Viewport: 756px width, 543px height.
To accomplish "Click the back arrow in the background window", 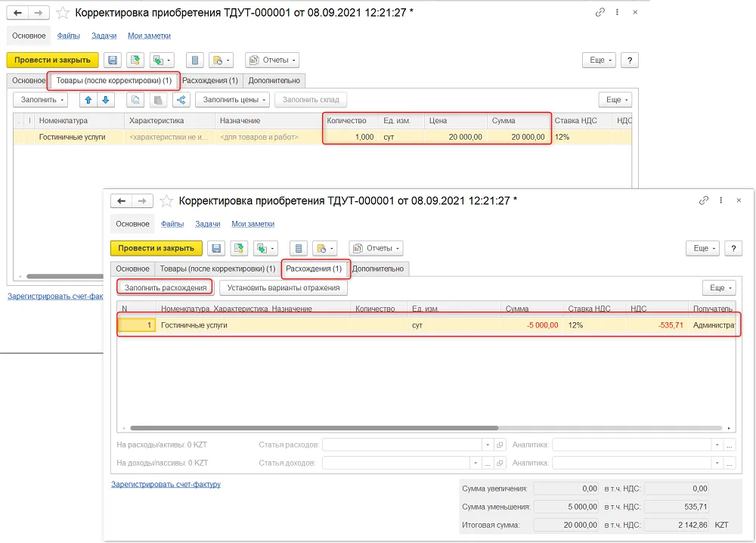I will point(17,13).
